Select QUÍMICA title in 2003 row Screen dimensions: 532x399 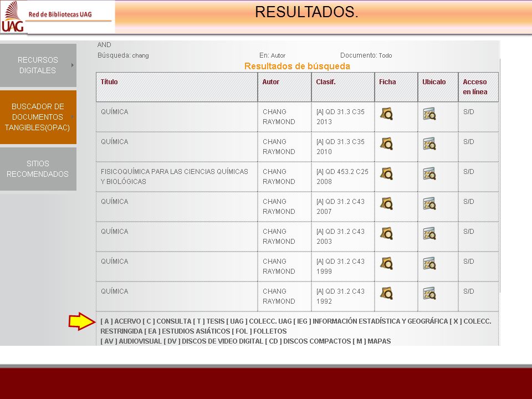click(115, 231)
